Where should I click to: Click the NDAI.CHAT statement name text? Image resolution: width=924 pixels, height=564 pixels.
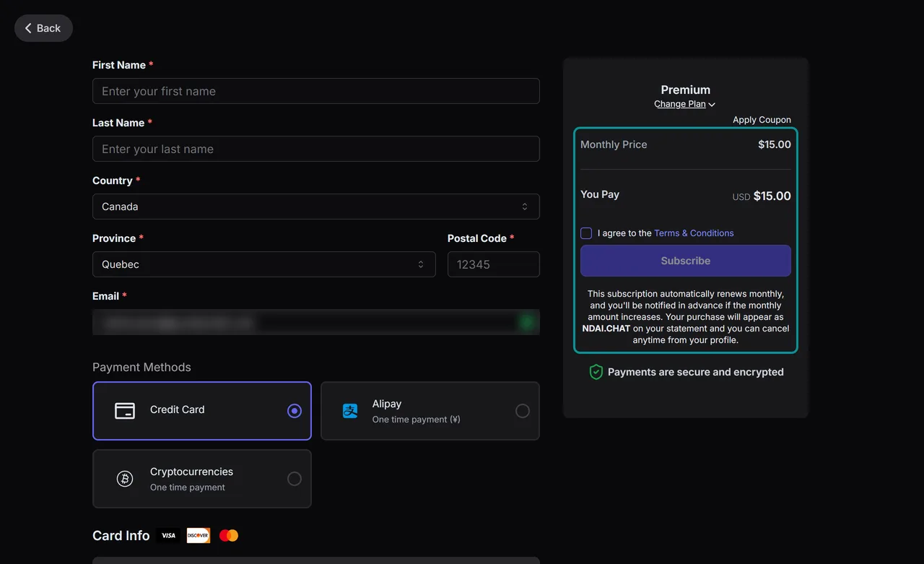pos(606,329)
